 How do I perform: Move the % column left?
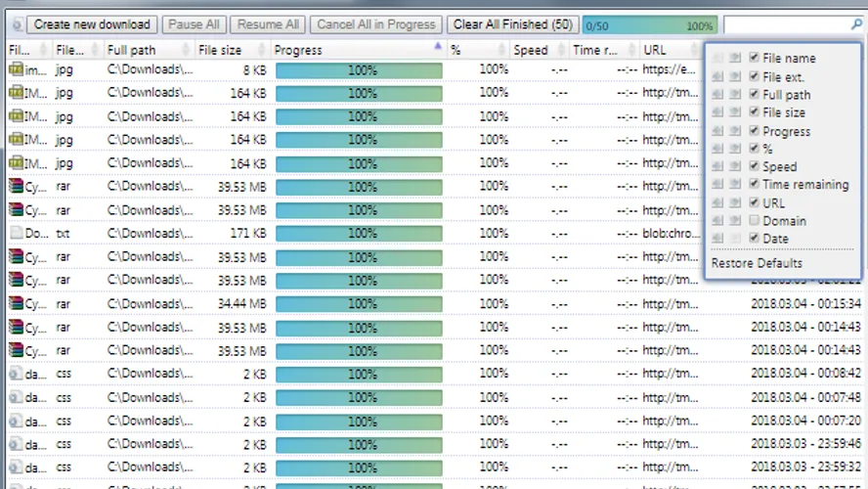pyautogui.click(x=717, y=149)
